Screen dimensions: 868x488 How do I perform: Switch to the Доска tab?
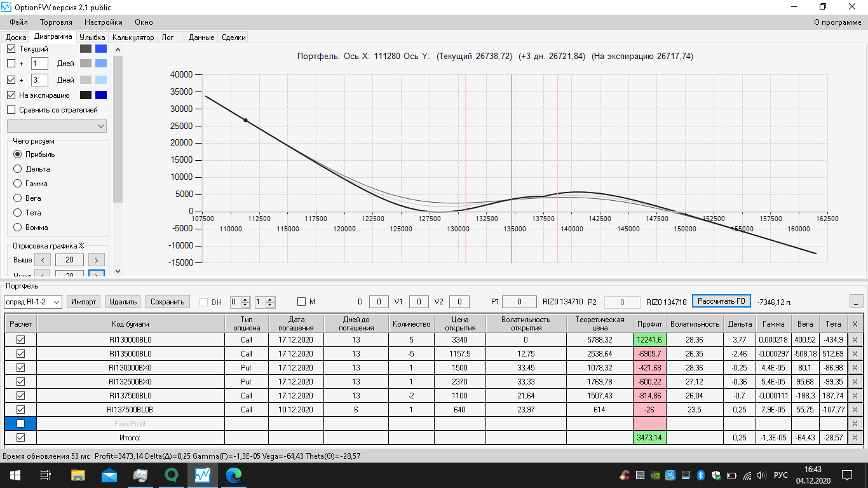[x=16, y=37]
